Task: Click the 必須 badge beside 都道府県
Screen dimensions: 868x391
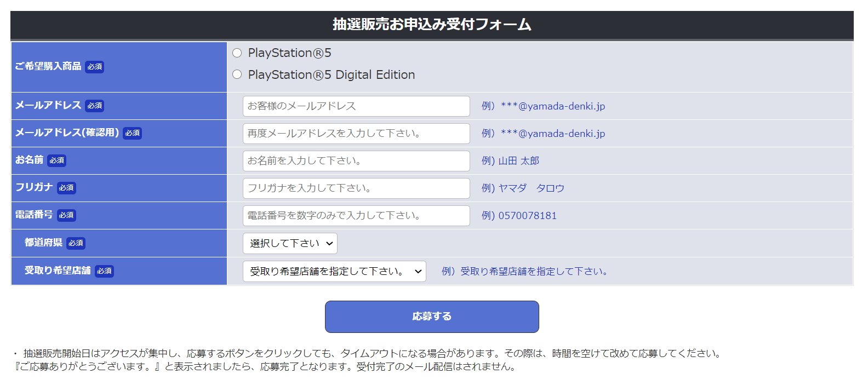Action: click(76, 243)
